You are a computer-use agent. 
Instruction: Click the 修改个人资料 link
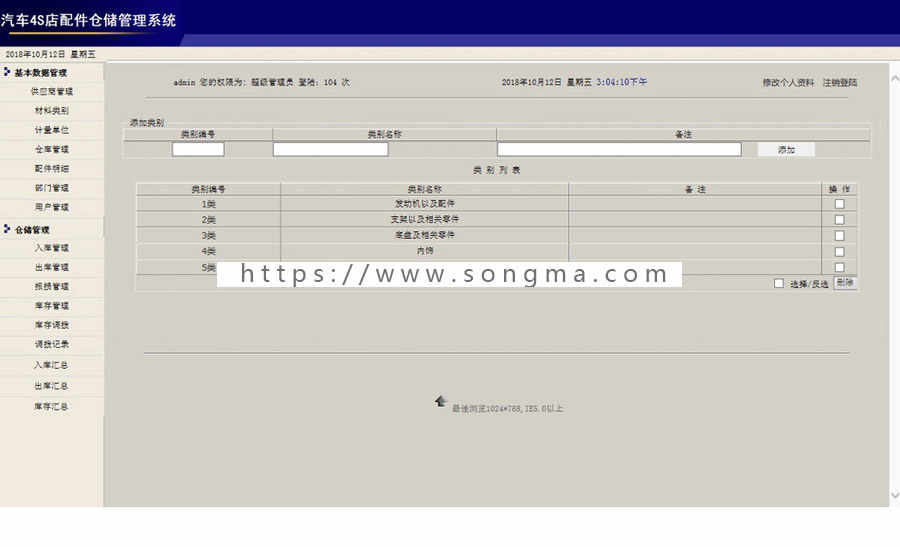point(788,82)
